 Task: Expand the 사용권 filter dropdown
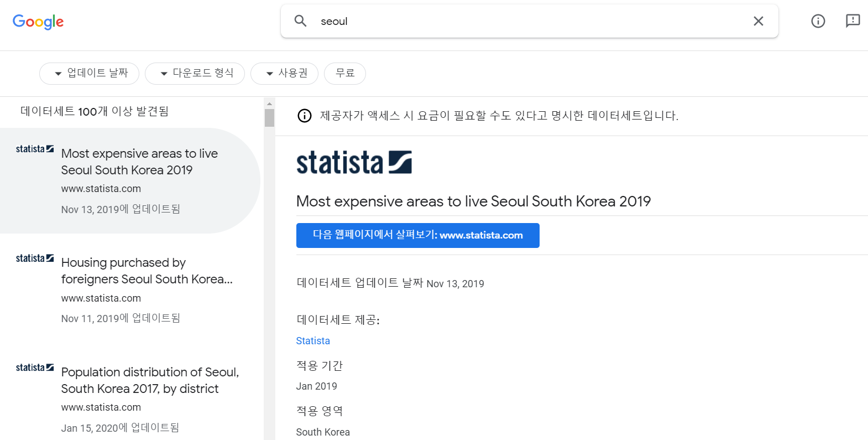(284, 73)
